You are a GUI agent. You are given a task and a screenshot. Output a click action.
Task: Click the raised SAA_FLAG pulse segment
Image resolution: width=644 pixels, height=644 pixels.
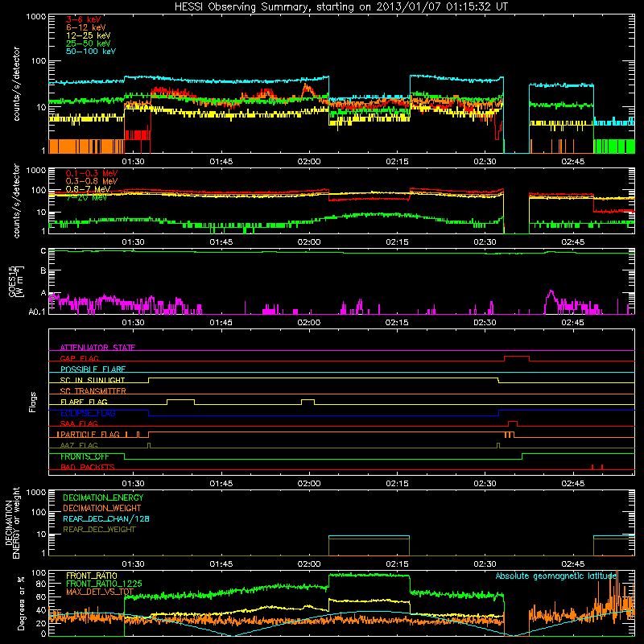513,422
